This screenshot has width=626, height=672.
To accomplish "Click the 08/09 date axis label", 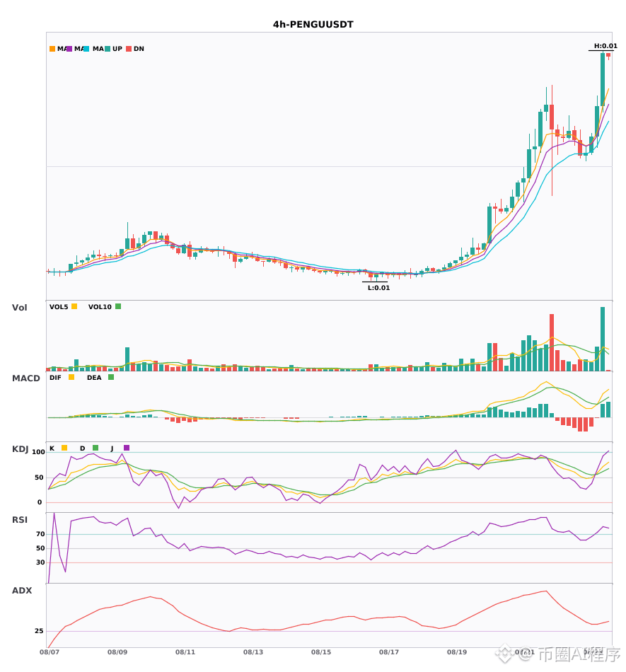I will tap(117, 652).
